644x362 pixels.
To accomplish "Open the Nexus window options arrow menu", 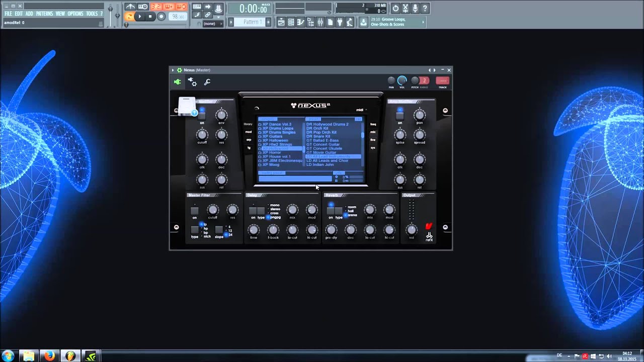I will tap(173, 70).
